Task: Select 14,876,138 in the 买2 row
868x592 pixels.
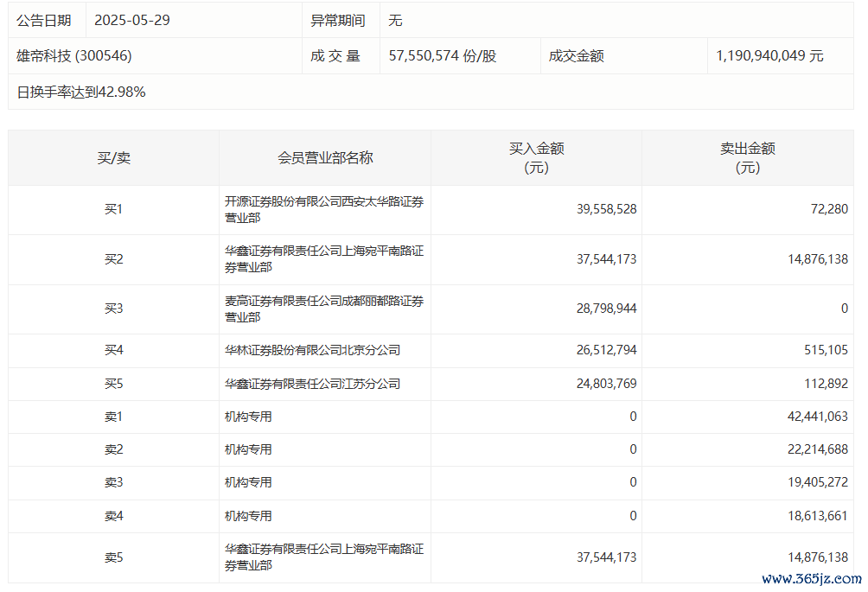Action: 818,259
